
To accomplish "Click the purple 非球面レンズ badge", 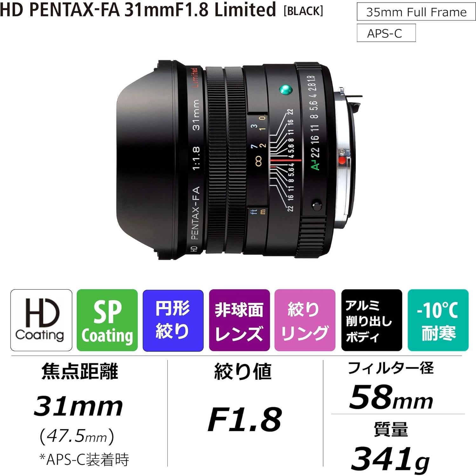I will pos(239,320).
